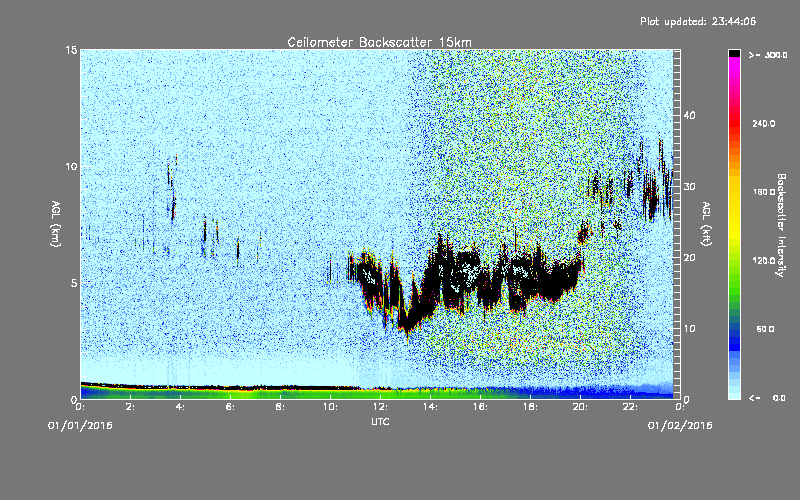
Task: Click the 40 tick on kft axis
Action: pos(689,116)
